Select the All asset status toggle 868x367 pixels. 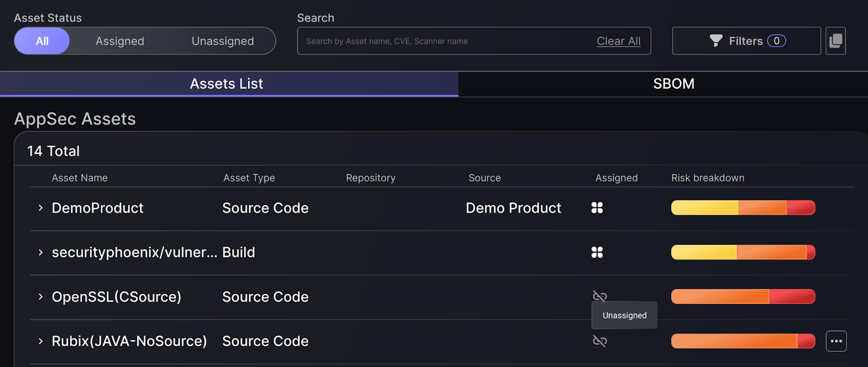tap(42, 41)
